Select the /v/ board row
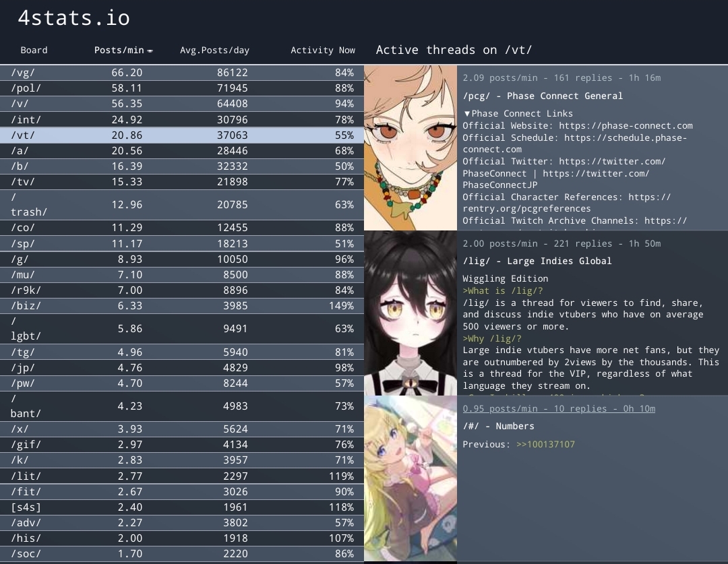Viewport: 728px width, 564px height. [x=182, y=104]
